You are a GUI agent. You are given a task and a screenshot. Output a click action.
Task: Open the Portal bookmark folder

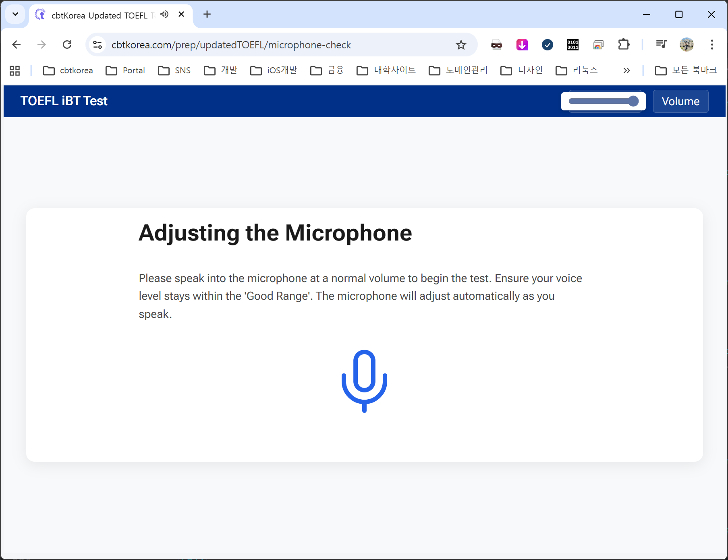click(x=125, y=71)
